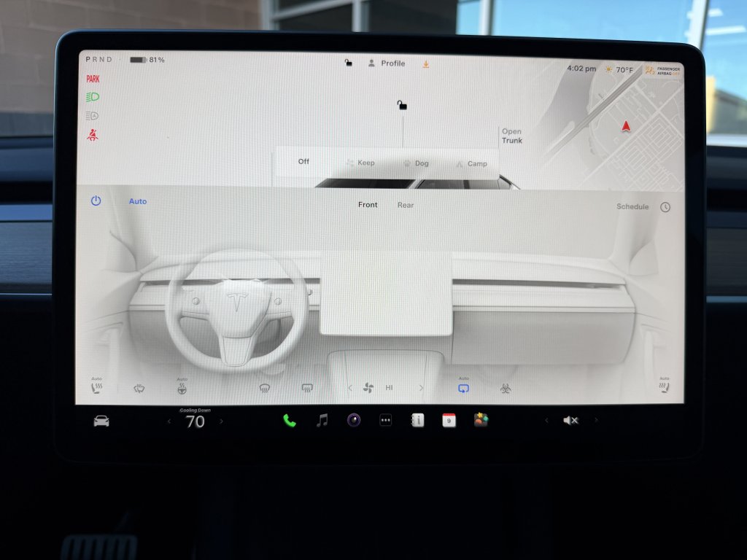Raise cabin temperature with right chevron
Screen dimensions: 747x560
coord(222,421)
